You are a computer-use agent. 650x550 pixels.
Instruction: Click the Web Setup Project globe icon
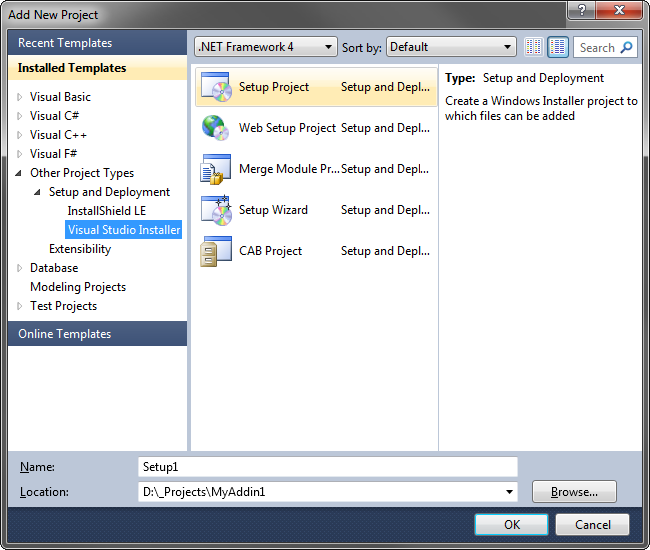click(x=216, y=128)
